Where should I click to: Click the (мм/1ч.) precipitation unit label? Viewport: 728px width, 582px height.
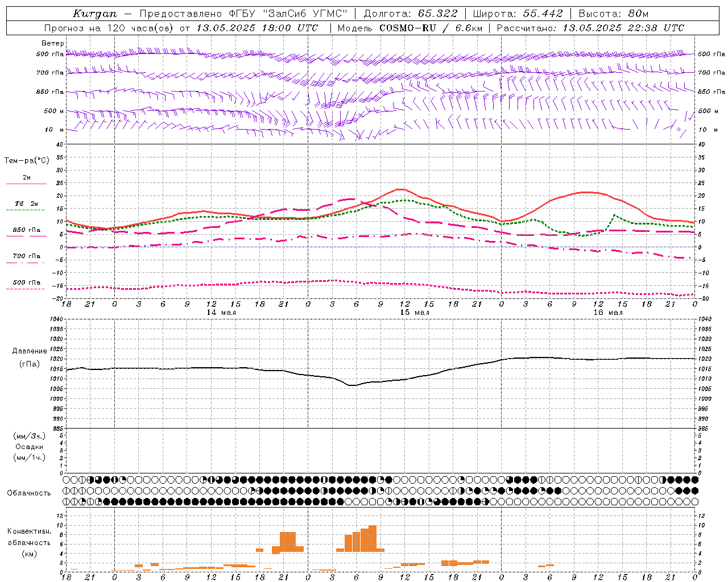click(x=30, y=458)
